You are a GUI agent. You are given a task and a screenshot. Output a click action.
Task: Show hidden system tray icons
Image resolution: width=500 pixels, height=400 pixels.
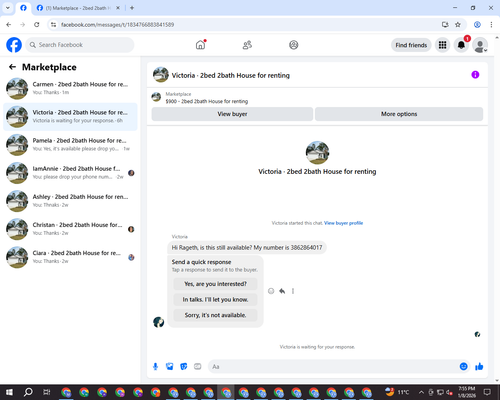[x=421, y=392]
